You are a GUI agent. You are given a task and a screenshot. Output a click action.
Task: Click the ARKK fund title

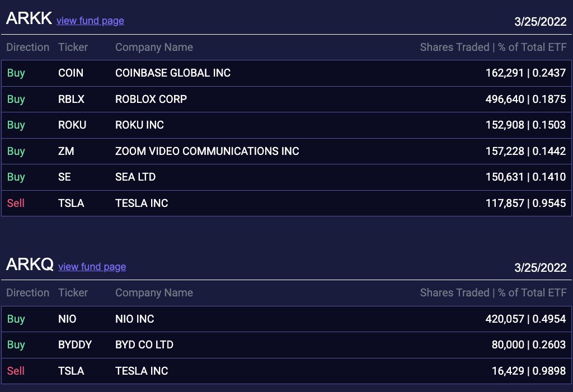[29, 18]
